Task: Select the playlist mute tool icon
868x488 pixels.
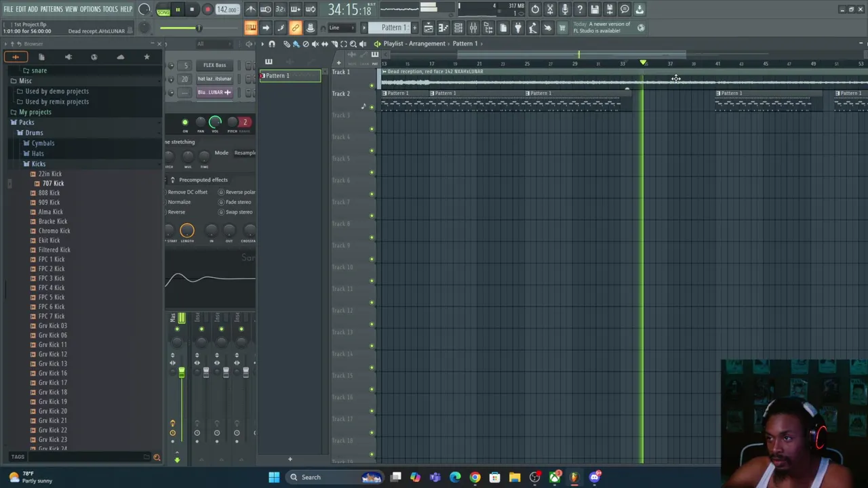Action: [315, 43]
